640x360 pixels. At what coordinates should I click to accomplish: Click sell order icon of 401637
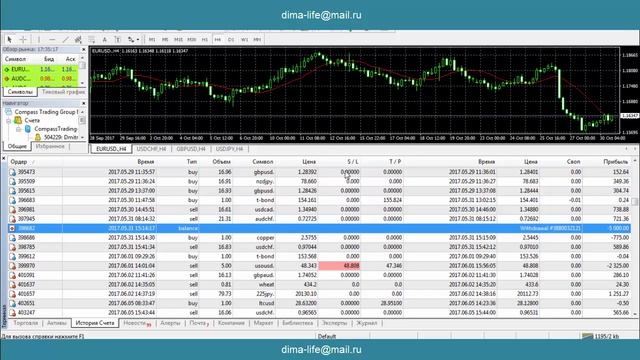(x=13, y=285)
